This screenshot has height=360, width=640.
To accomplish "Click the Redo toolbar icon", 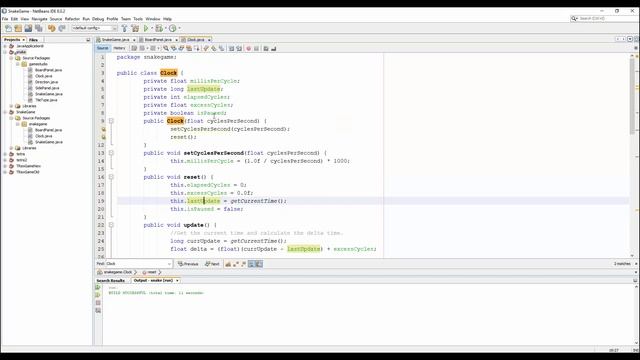I will pos(62,28).
